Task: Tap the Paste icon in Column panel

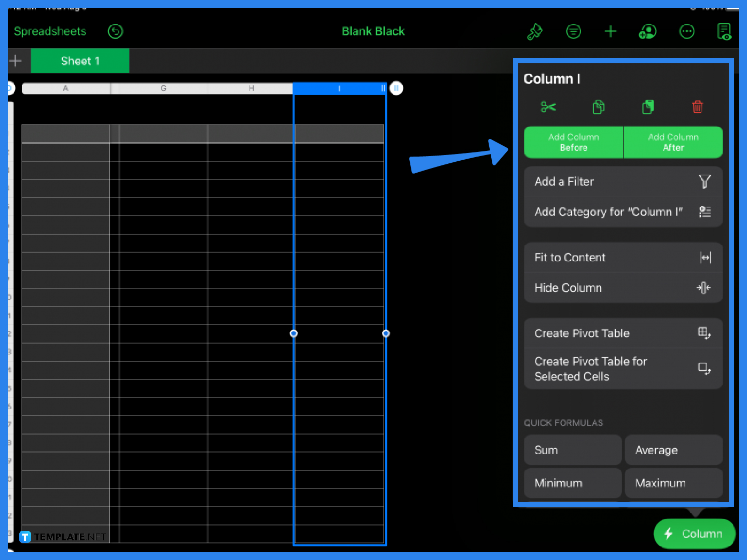Action: pos(648,107)
